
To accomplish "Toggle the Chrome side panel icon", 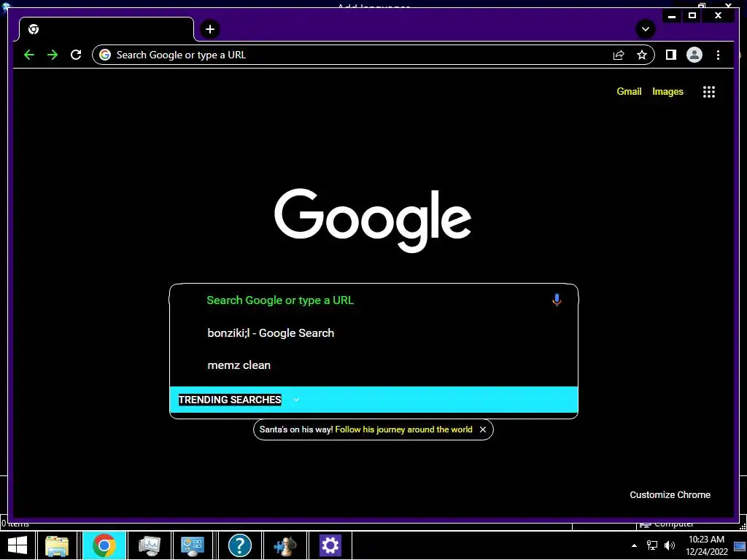I will pyautogui.click(x=671, y=55).
